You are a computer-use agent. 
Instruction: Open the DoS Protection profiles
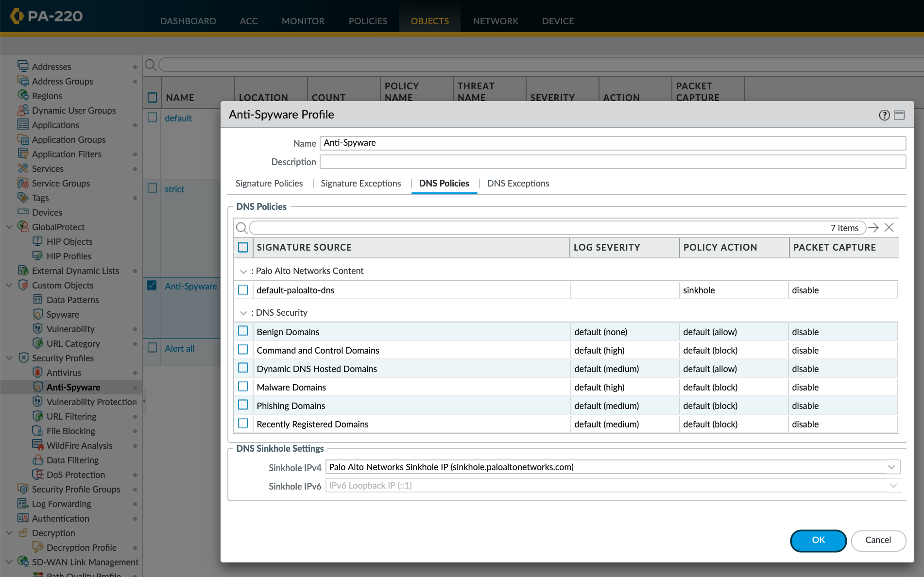75,475
